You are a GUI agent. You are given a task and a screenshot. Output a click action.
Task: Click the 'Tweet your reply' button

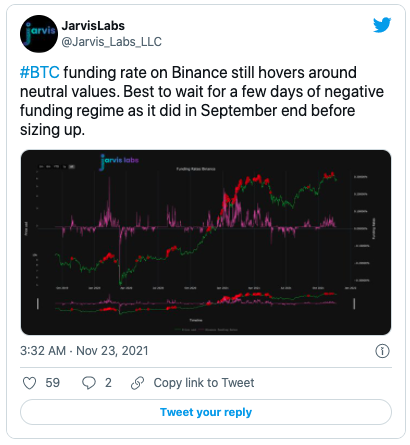pos(206,412)
